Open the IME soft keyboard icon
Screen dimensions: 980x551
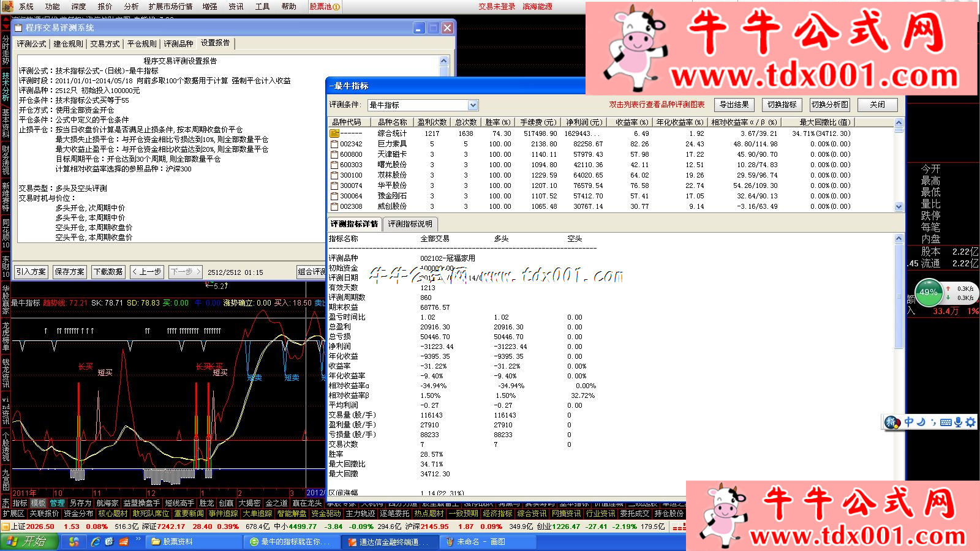pos(946,422)
